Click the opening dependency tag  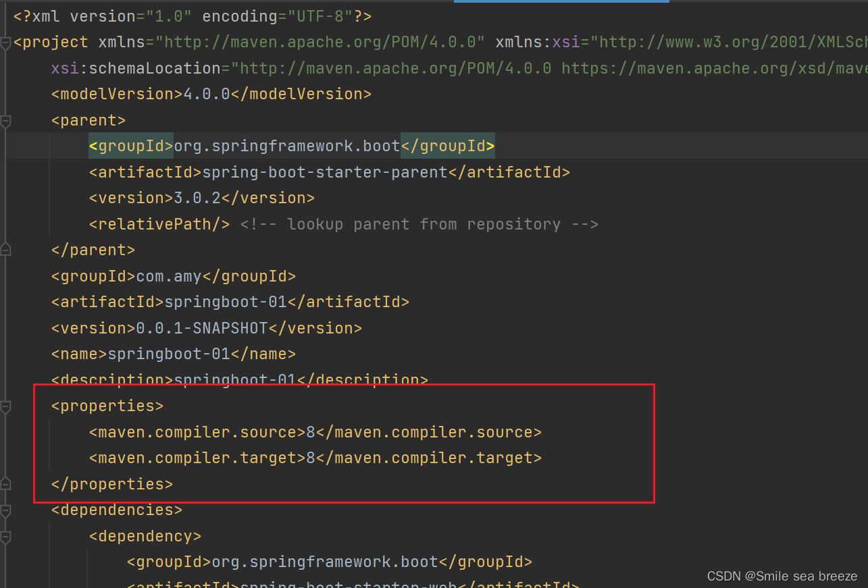coord(145,536)
